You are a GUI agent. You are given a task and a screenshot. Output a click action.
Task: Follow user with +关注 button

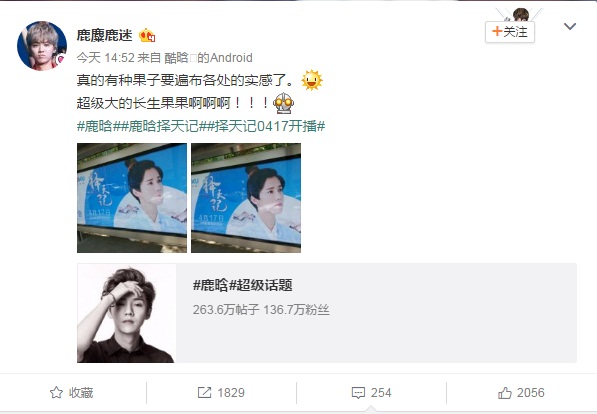pos(510,32)
